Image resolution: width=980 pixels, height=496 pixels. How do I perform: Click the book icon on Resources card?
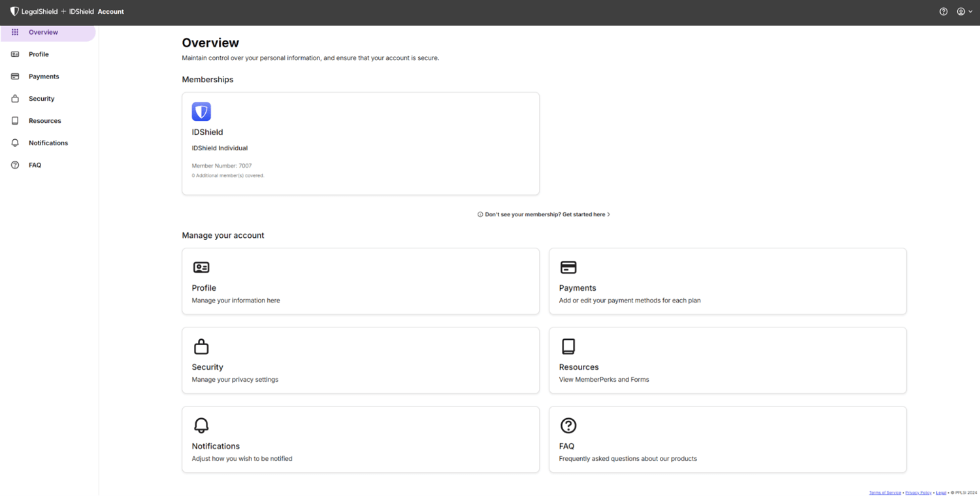[568, 346]
